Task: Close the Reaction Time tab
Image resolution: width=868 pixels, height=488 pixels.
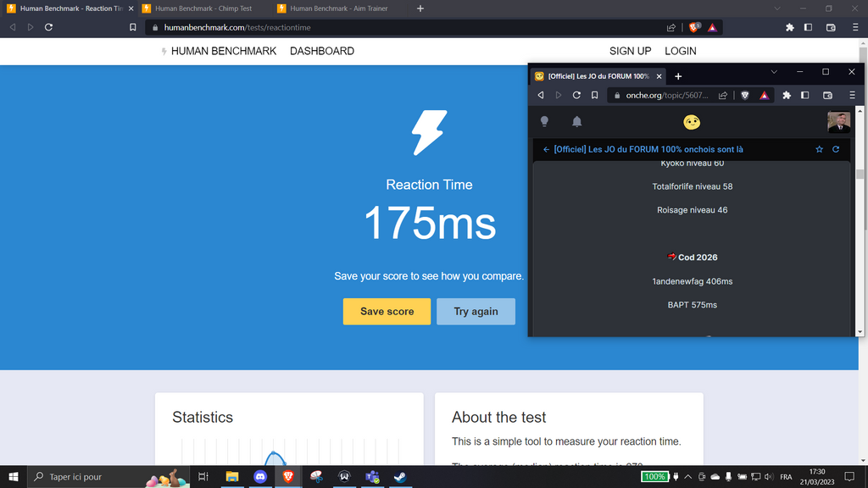Action: 131,8
